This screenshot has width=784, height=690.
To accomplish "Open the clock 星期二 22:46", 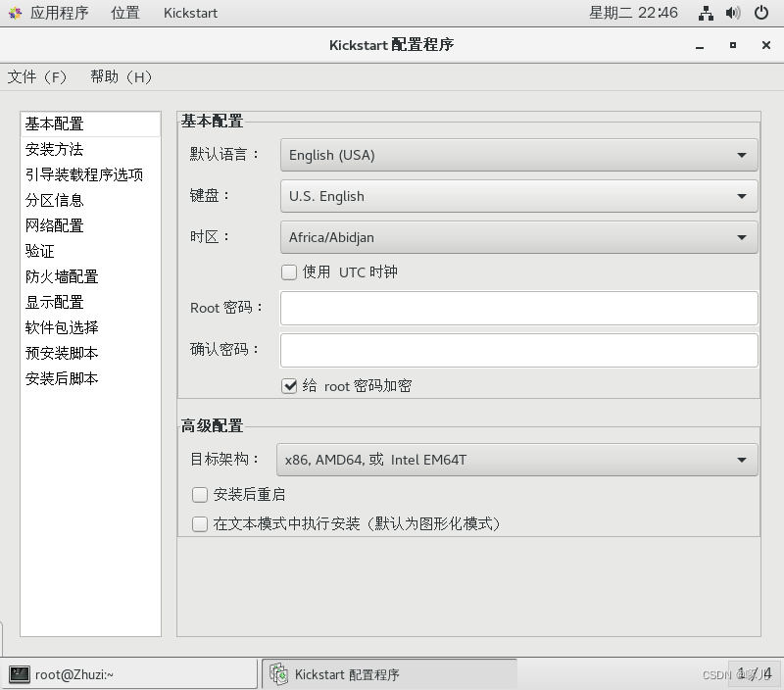I will coord(633,13).
